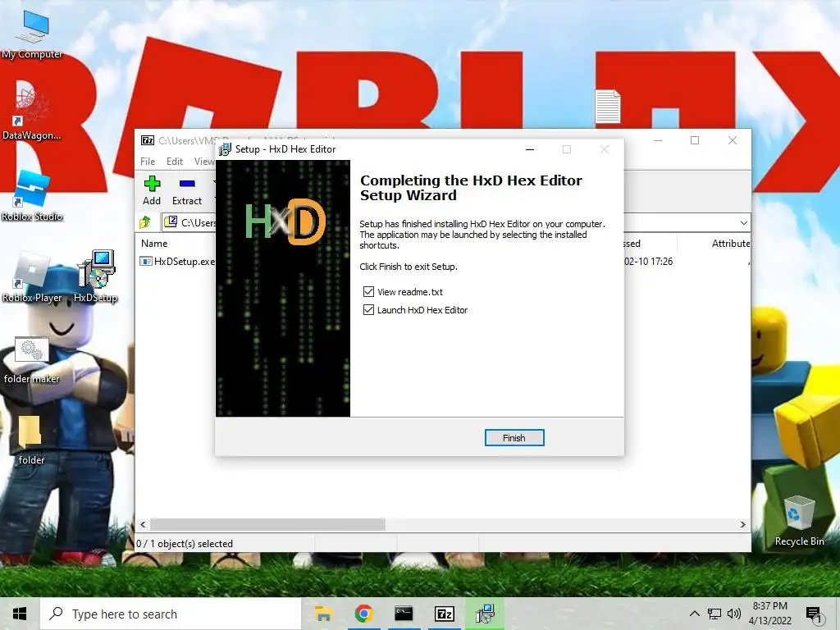The width and height of the screenshot is (840, 630).
Task: Click the 7-Zip Extract toolbar icon
Action: pyautogui.click(x=186, y=190)
